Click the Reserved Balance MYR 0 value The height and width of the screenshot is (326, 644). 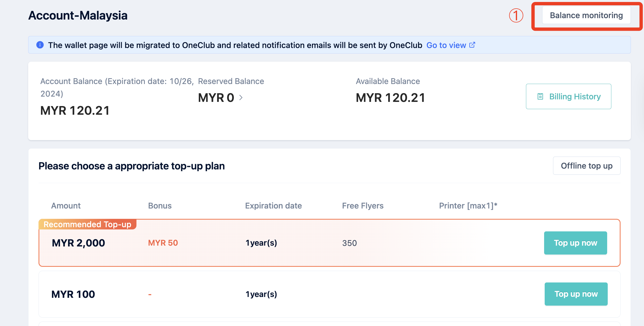click(x=216, y=98)
